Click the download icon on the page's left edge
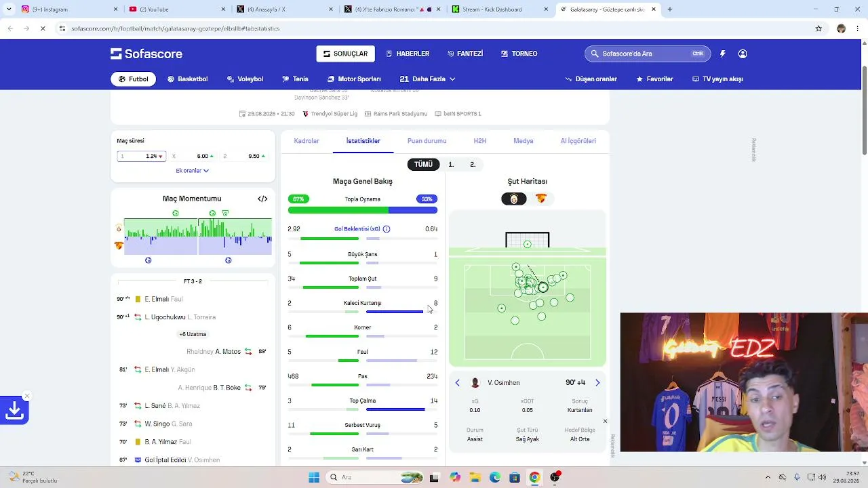868x488 pixels. click(14, 410)
